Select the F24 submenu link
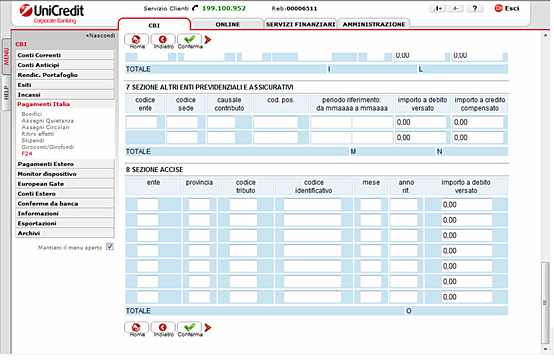 (27, 154)
